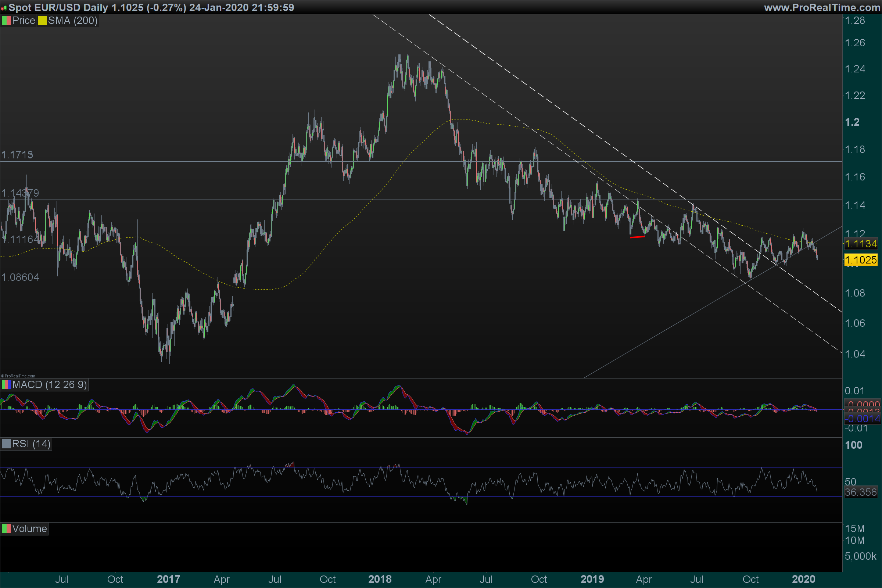Click the small ProRealTime.com copyright text
This screenshot has width=882, height=588.
coord(18,376)
